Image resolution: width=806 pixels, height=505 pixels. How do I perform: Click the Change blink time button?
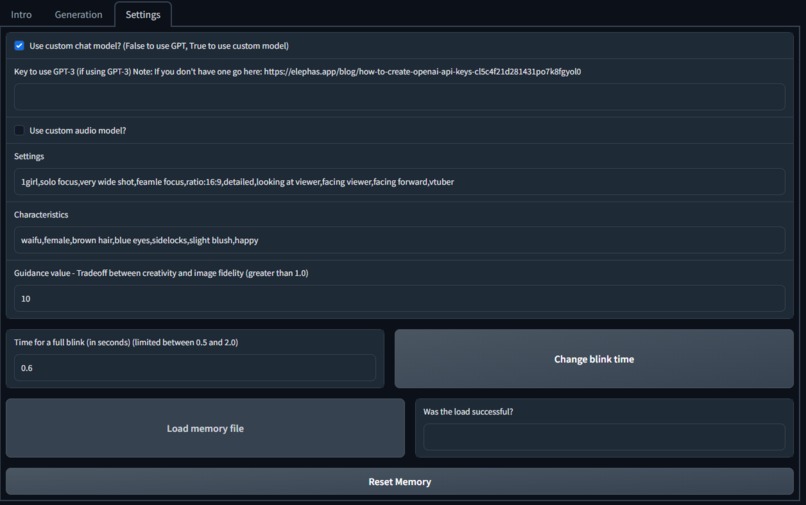[x=594, y=359]
